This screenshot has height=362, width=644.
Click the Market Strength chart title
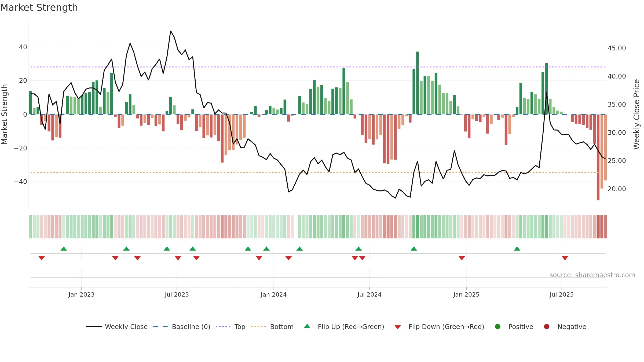39,8
